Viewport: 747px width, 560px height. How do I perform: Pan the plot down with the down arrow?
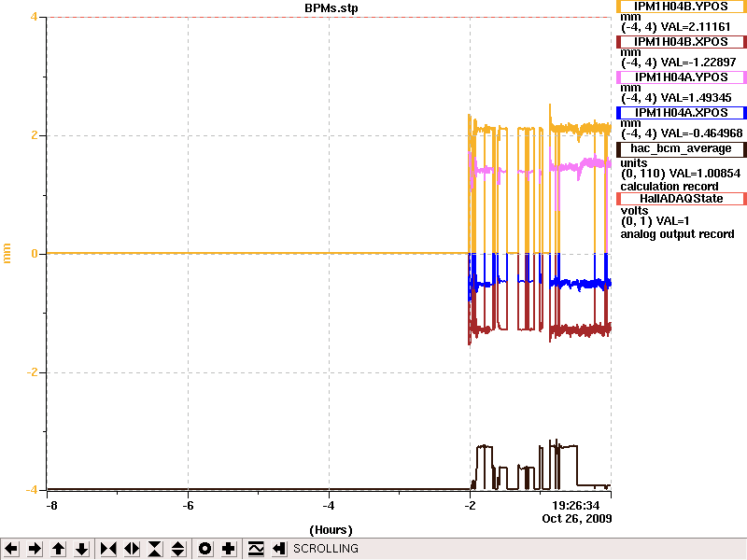[82, 549]
